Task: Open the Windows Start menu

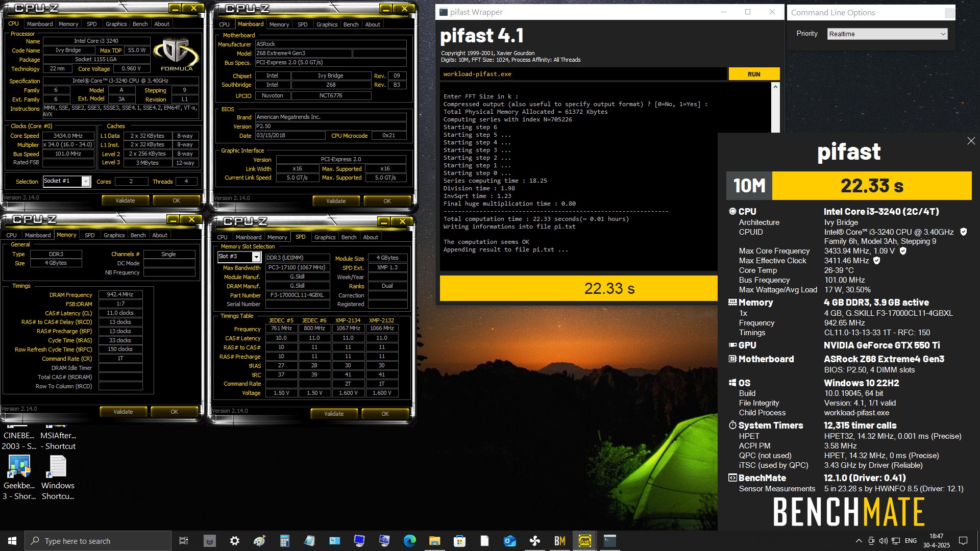Action: (x=12, y=541)
